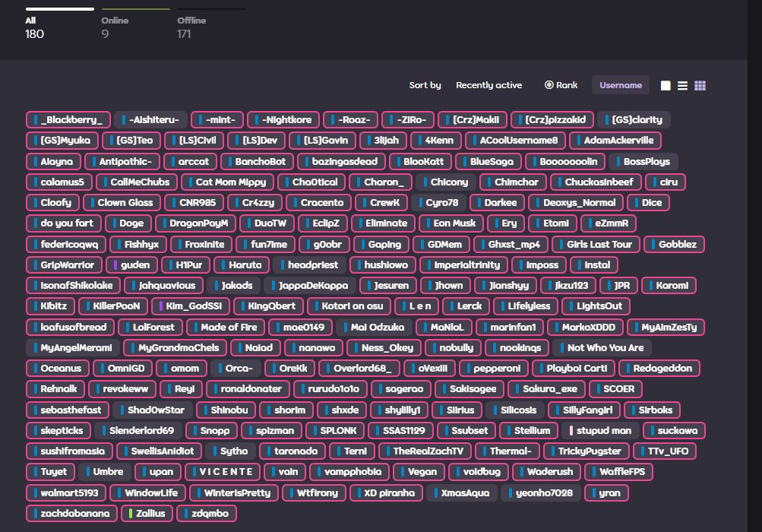The image size is (762, 532).
Task: Open user Chuckasinbeef profile
Action: coord(596,182)
